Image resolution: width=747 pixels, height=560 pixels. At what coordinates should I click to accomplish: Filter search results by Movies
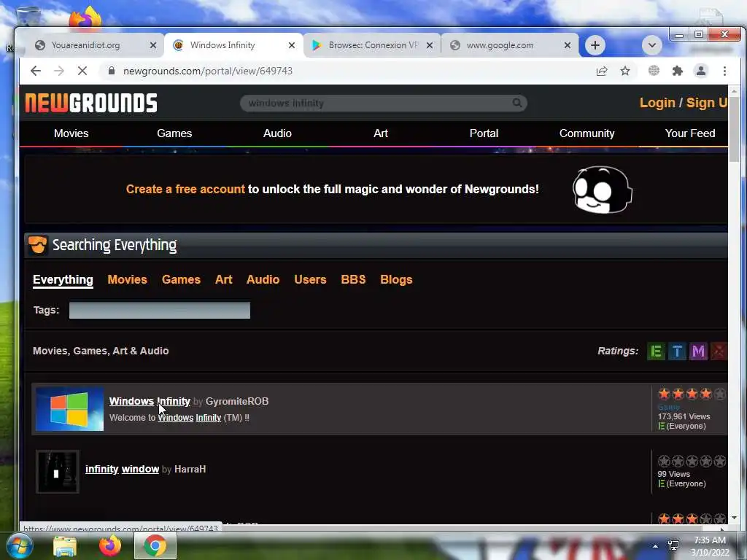click(127, 279)
